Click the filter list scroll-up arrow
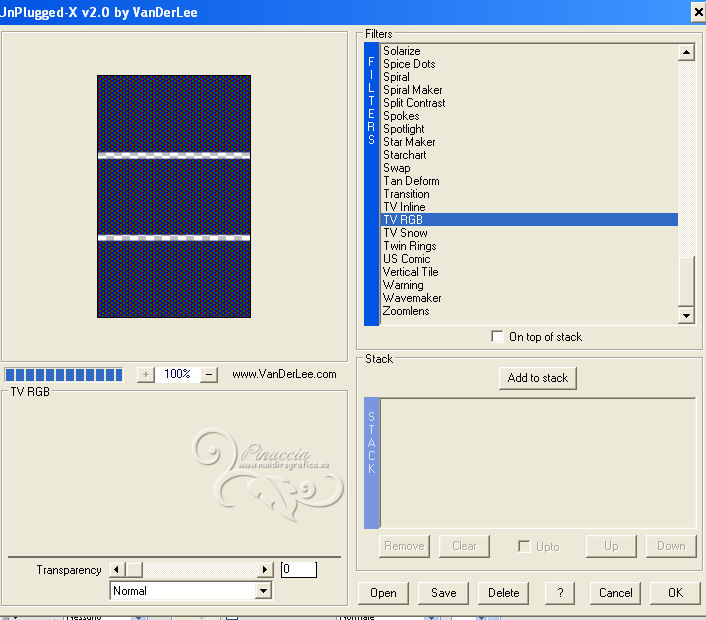706x620 pixels. [686, 52]
